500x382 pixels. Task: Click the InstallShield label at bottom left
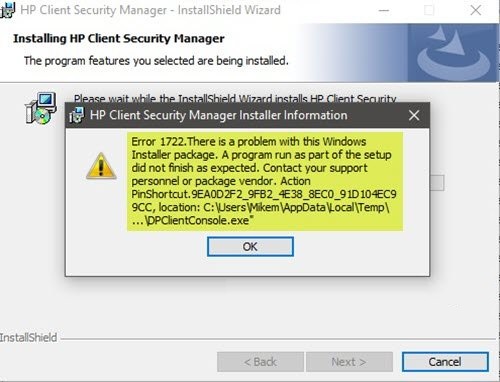click(x=28, y=338)
